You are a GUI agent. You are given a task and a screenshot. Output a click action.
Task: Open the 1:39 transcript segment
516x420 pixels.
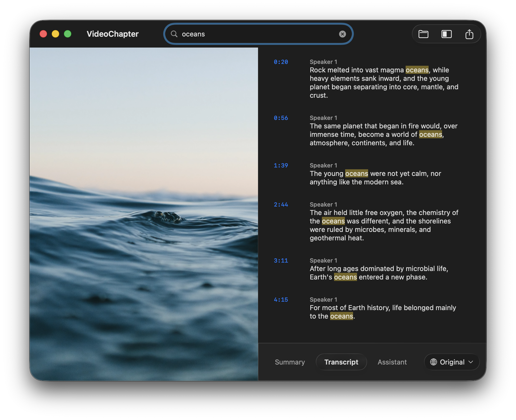281,165
